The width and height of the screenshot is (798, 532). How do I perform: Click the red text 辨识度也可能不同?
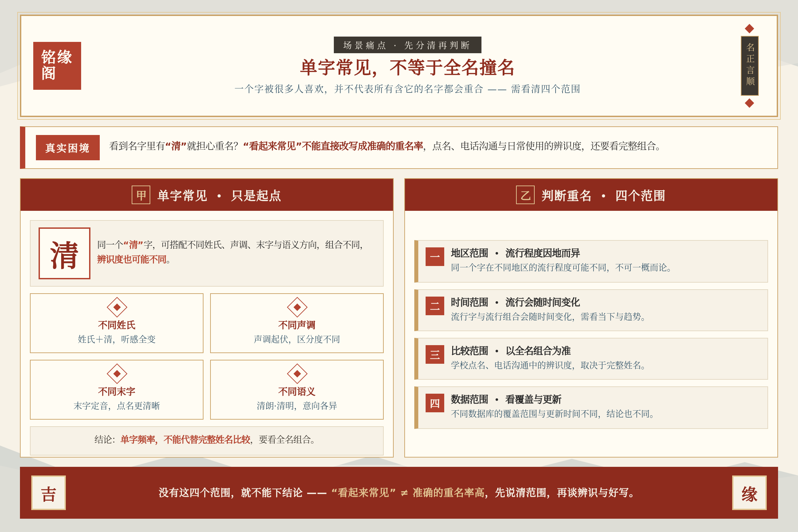click(132, 259)
